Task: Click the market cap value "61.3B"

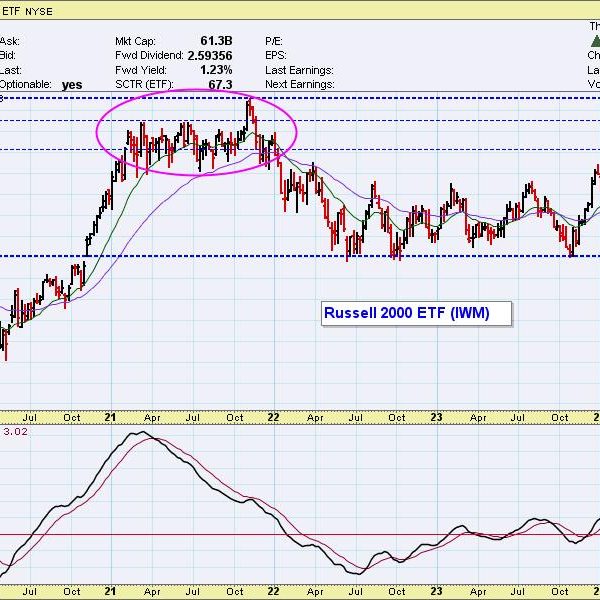Action: pos(216,41)
